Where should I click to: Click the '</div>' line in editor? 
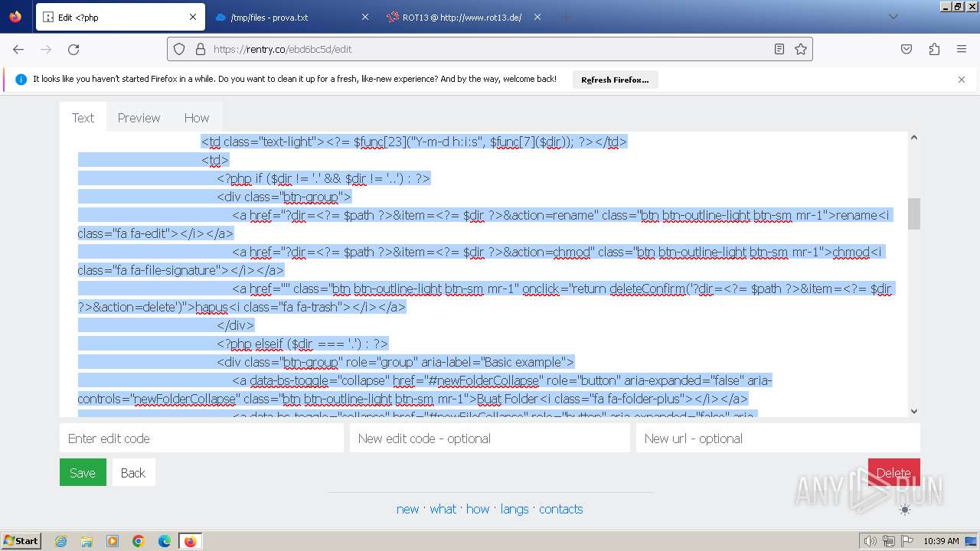236,325
